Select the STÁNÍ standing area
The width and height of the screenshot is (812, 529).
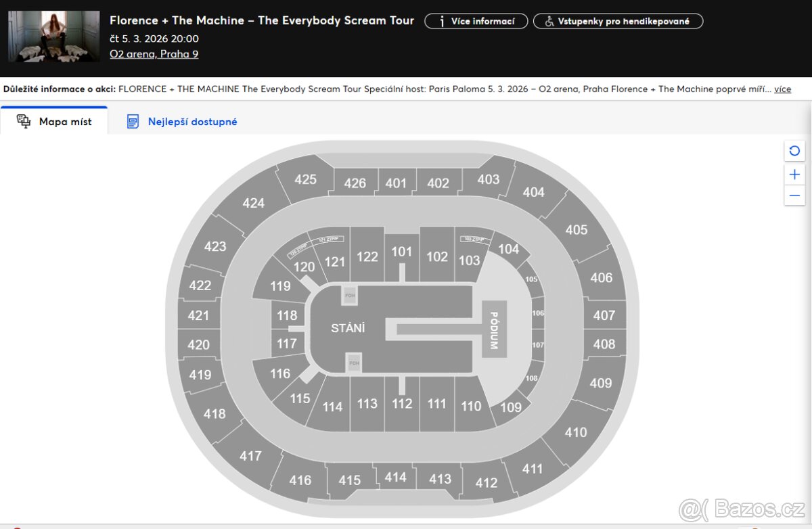point(347,328)
